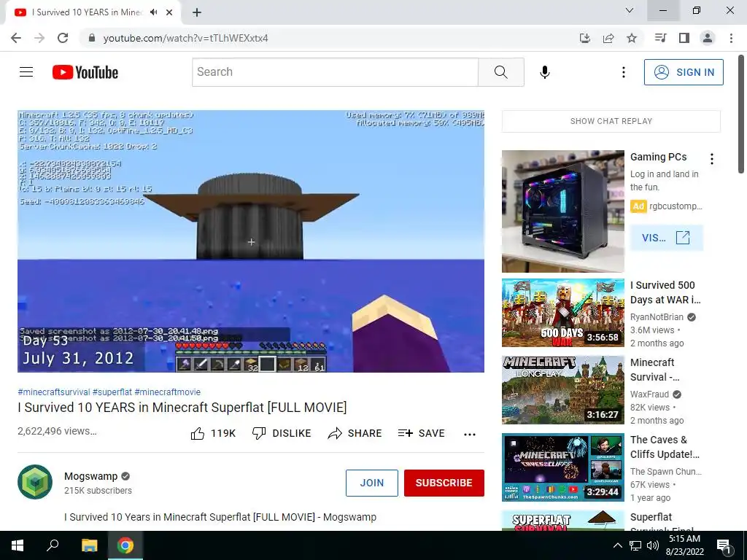Screen dimensions: 747x560
Task: Visit the rgbcustompc advertiser site button
Action: coord(666,238)
